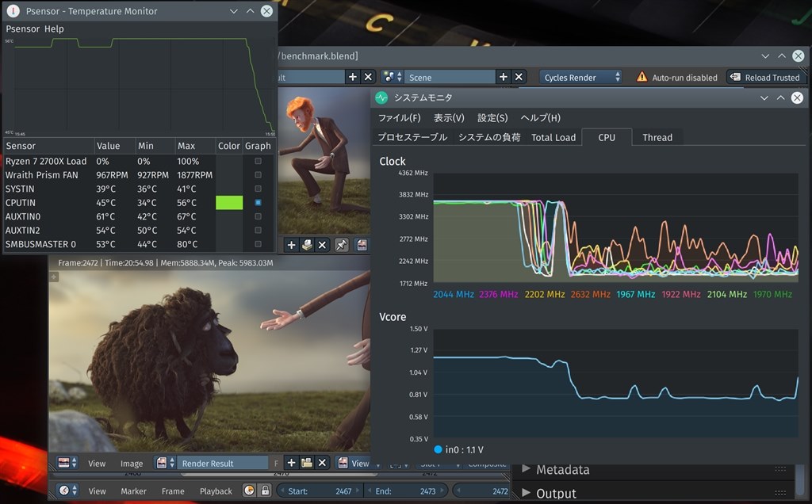
Task: Toggle the pin image icon
Action: coord(341,245)
